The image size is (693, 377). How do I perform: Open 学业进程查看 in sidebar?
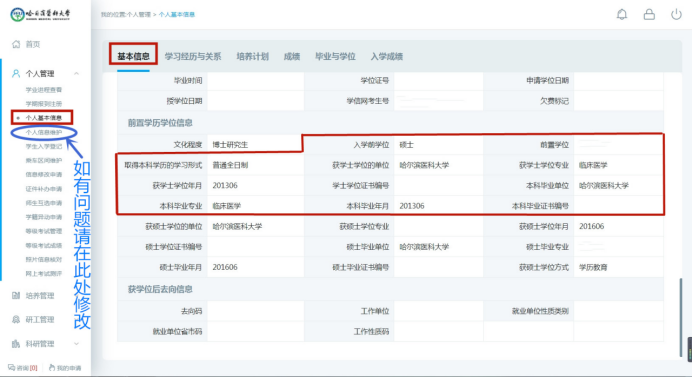click(x=44, y=90)
